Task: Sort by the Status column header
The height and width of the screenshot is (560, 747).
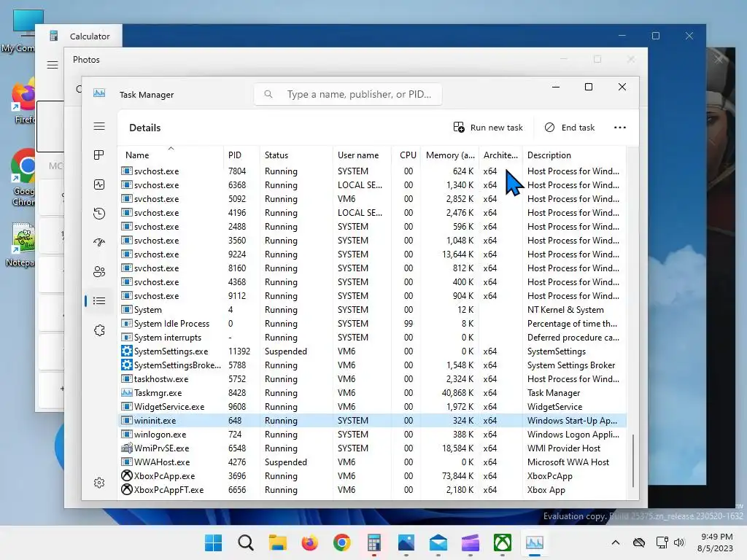Action: [x=296, y=155]
